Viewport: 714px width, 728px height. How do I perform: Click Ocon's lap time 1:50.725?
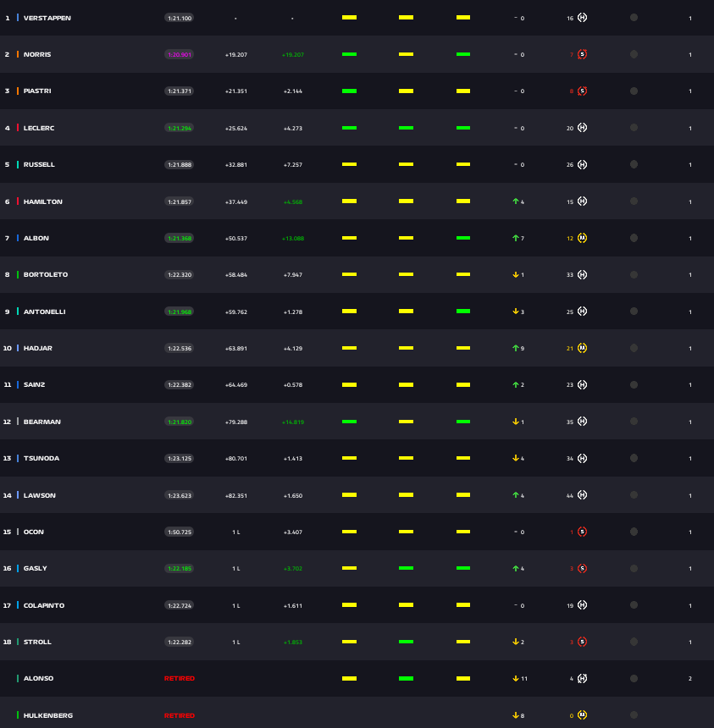[x=180, y=532]
